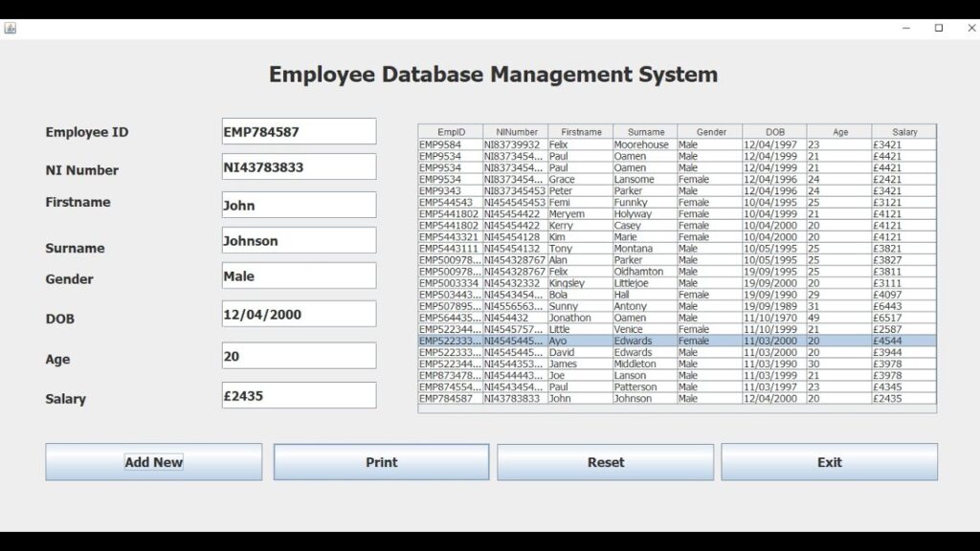
Task: Click the Surname column header in table
Action: (646, 132)
